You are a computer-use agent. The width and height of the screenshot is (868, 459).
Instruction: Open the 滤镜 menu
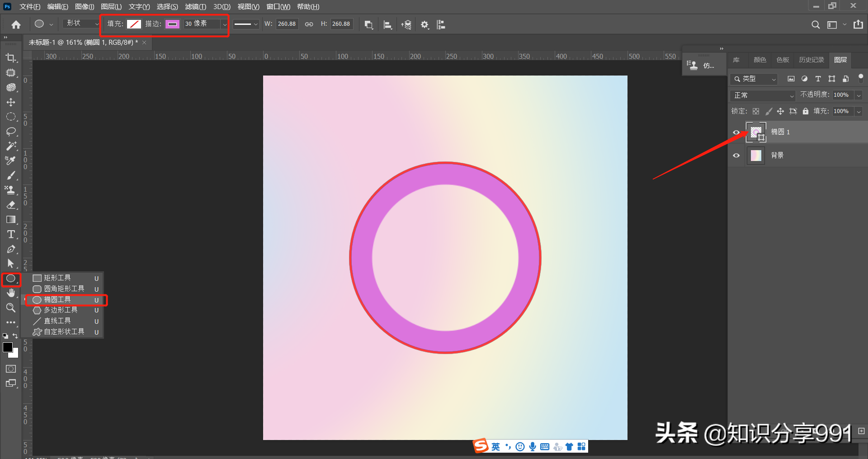point(195,7)
